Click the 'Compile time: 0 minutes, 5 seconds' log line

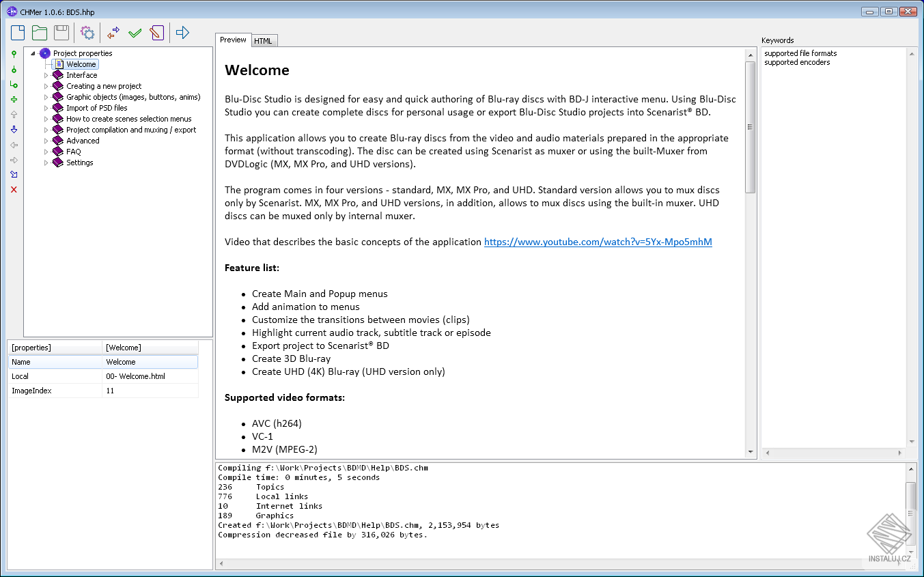coord(299,477)
